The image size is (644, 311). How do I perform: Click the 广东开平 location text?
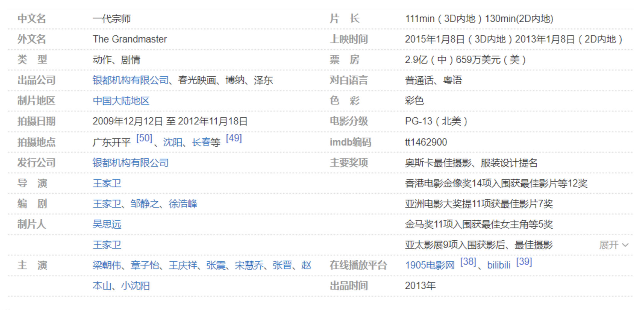(111, 142)
